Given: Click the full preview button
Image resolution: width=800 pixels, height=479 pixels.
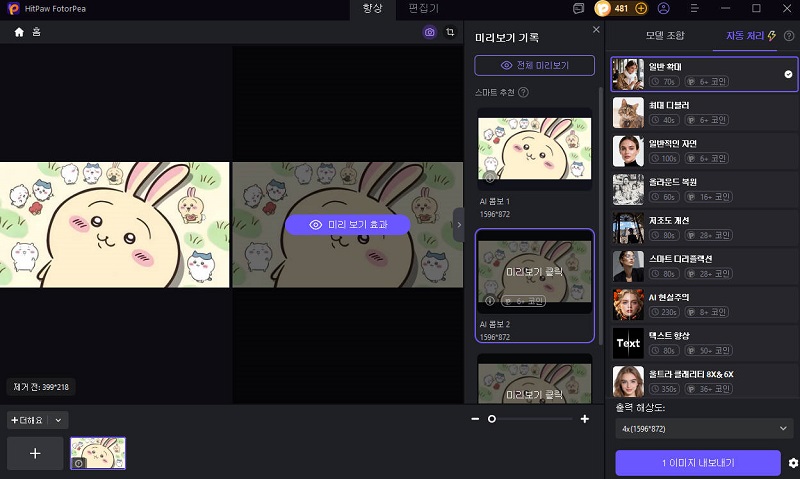Looking at the screenshot, I should 534,65.
